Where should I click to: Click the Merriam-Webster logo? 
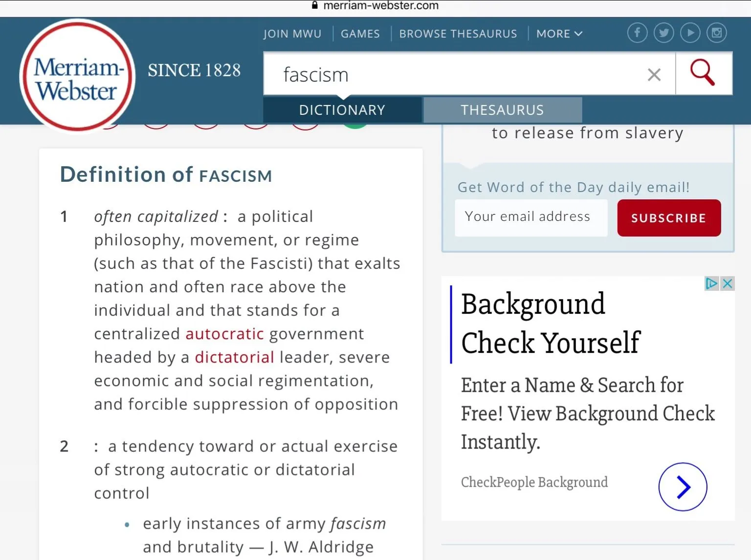[x=78, y=76]
